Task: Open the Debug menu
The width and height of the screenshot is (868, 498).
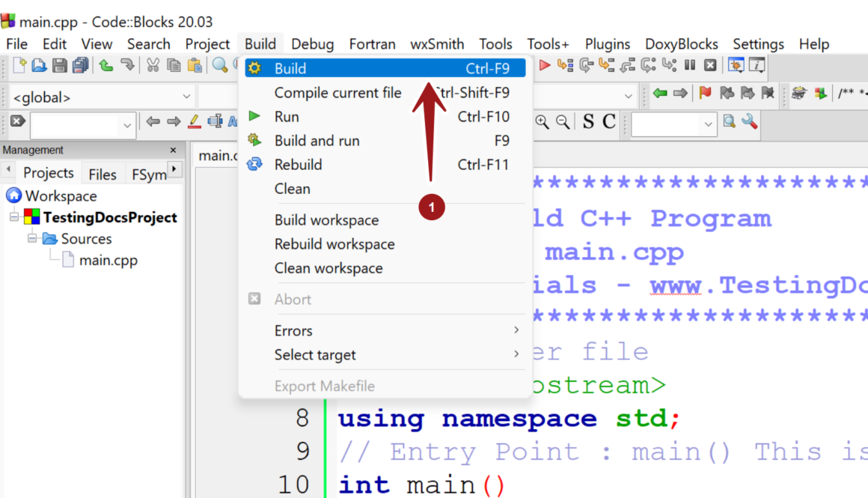Action: pos(312,44)
